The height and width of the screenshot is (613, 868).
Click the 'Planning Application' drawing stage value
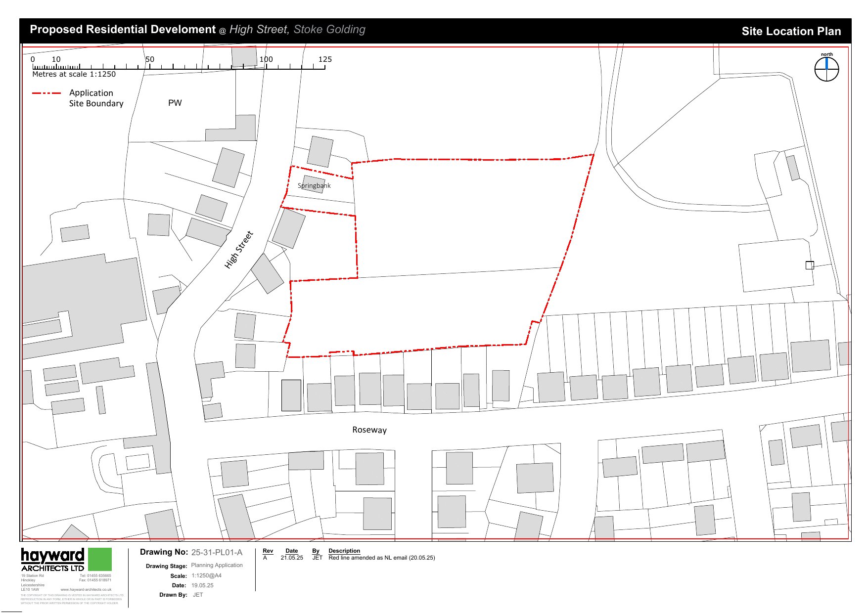pyautogui.click(x=217, y=565)
